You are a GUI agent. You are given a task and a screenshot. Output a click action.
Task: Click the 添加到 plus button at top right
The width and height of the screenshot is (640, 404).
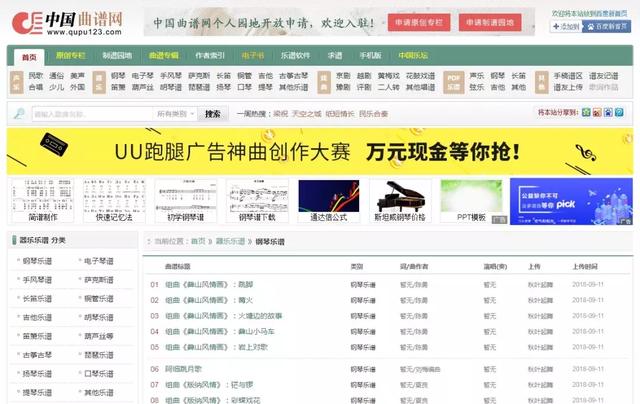coord(566,27)
